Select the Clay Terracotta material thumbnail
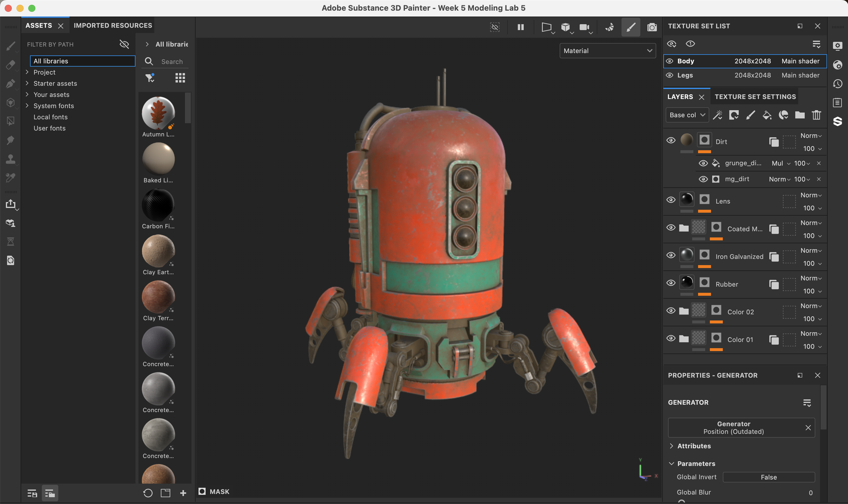Image resolution: width=848 pixels, height=504 pixels. pyautogui.click(x=158, y=298)
